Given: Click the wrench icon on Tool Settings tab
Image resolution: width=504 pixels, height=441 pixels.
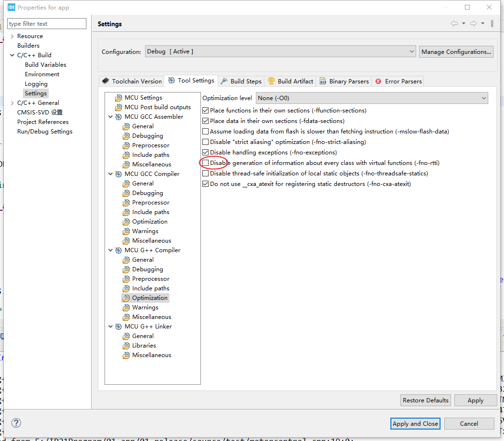Looking at the screenshot, I should [x=170, y=81].
